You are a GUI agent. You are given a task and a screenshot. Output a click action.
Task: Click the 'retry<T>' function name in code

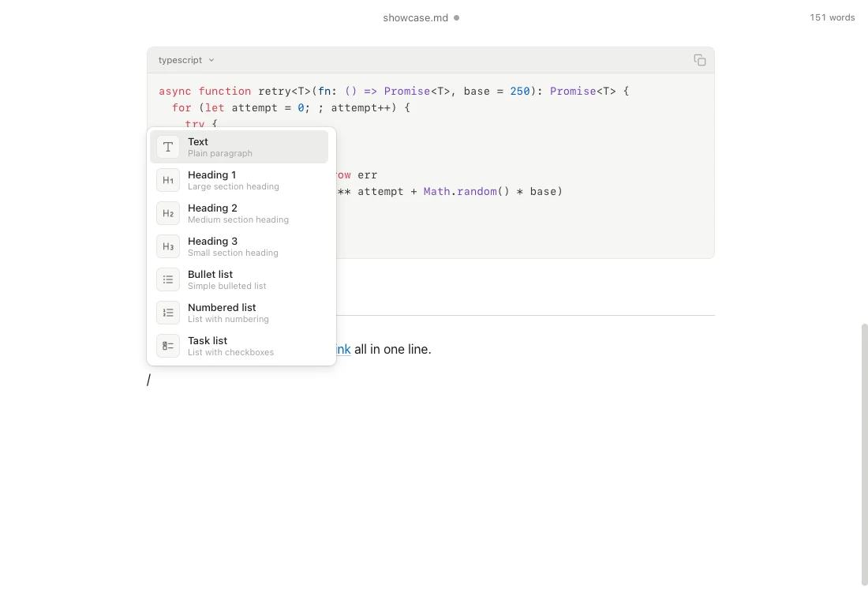[x=285, y=92]
